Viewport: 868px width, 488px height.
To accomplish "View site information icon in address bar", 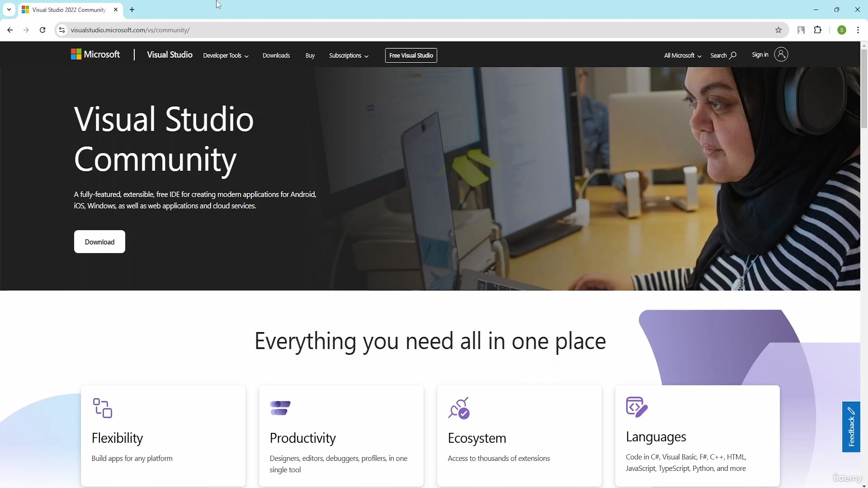I will [x=62, y=30].
